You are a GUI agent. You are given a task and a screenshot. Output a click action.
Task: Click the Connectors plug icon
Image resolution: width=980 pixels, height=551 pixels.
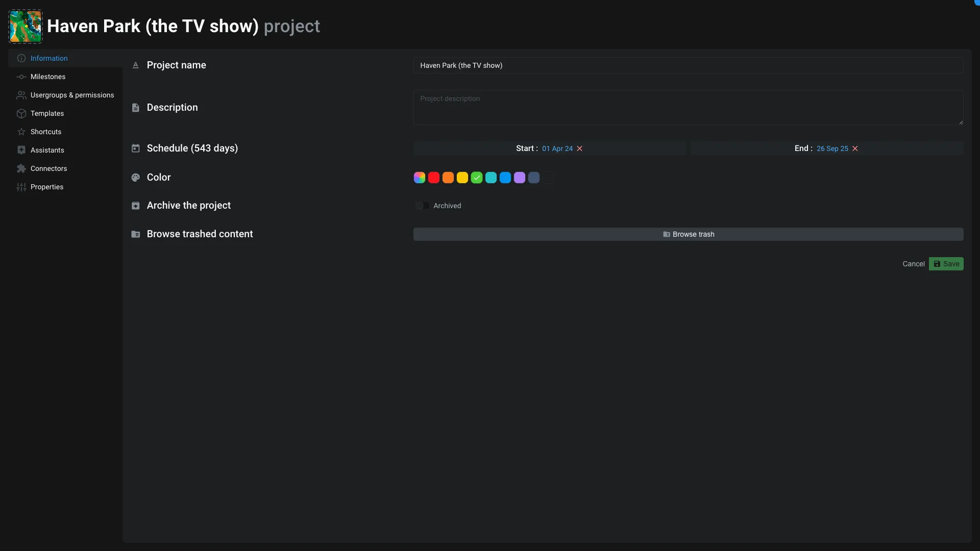21,168
